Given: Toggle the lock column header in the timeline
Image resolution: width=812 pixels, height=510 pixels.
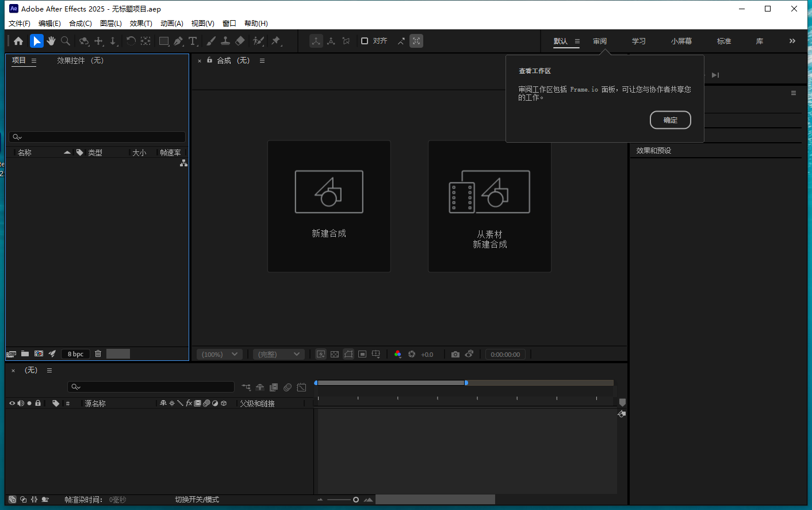Looking at the screenshot, I should click(x=38, y=404).
